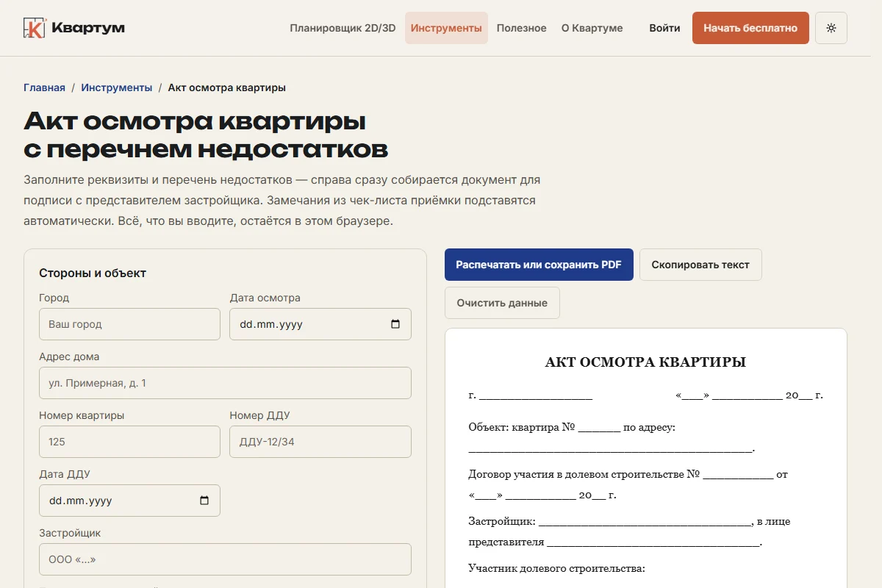
Task: Focus the Город input field
Action: [129, 324]
